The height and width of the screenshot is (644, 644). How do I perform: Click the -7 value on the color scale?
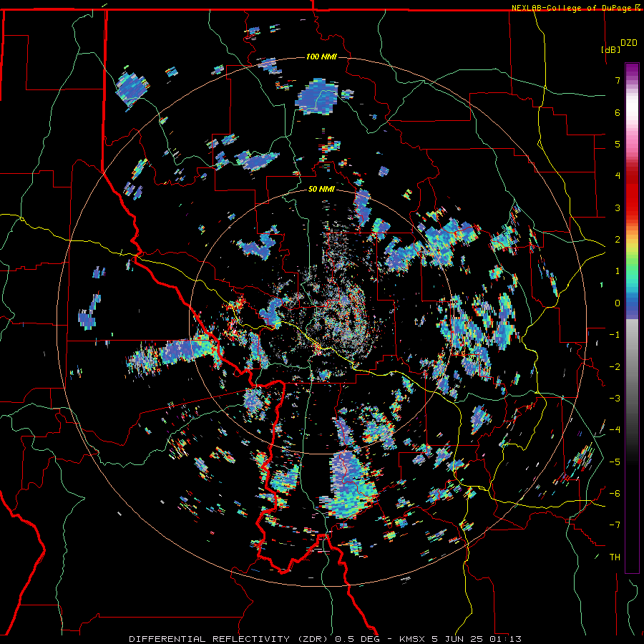point(615,525)
